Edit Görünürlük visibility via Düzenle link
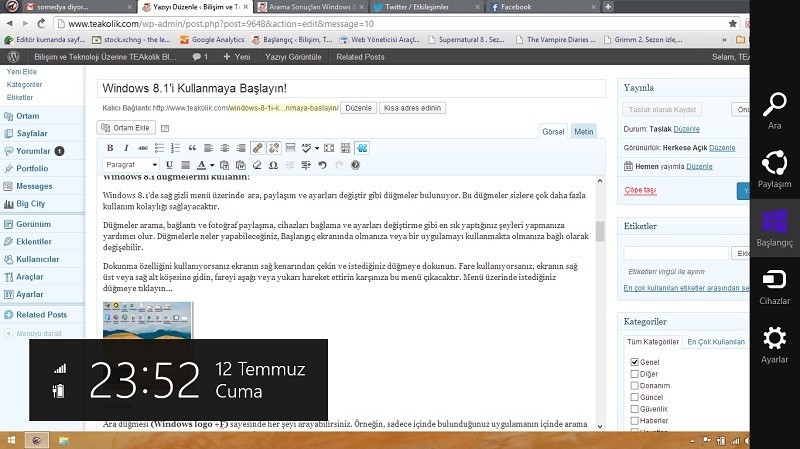This screenshot has height=449, width=800. pos(722,147)
